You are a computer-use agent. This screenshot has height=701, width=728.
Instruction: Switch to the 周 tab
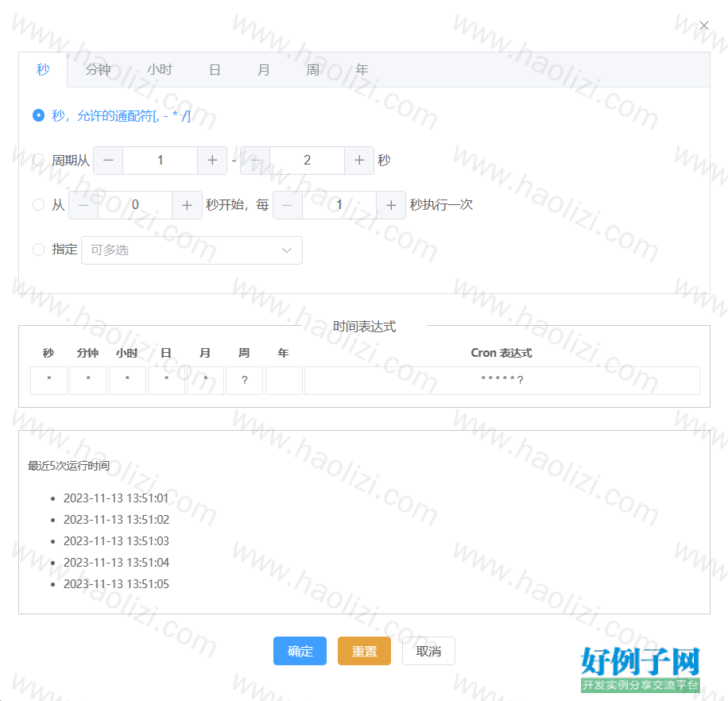click(313, 70)
